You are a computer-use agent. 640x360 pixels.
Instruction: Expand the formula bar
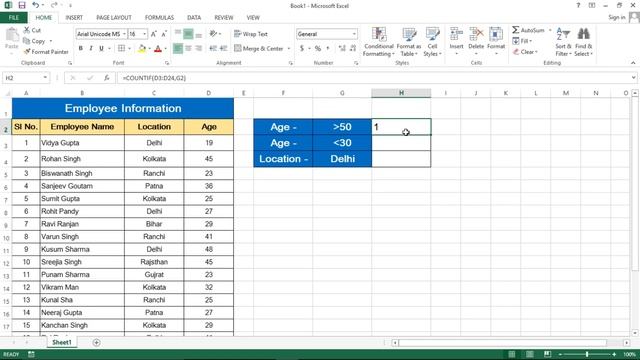point(633,78)
